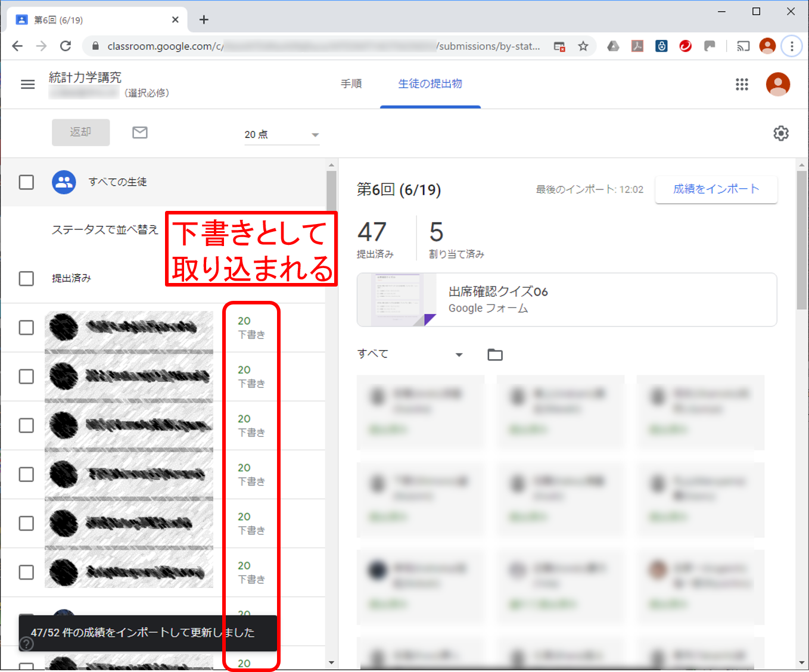The image size is (809, 672).
Task: Open the 統計力学講究 class title link
Action: pyautogui.click(x=85, y=77)
